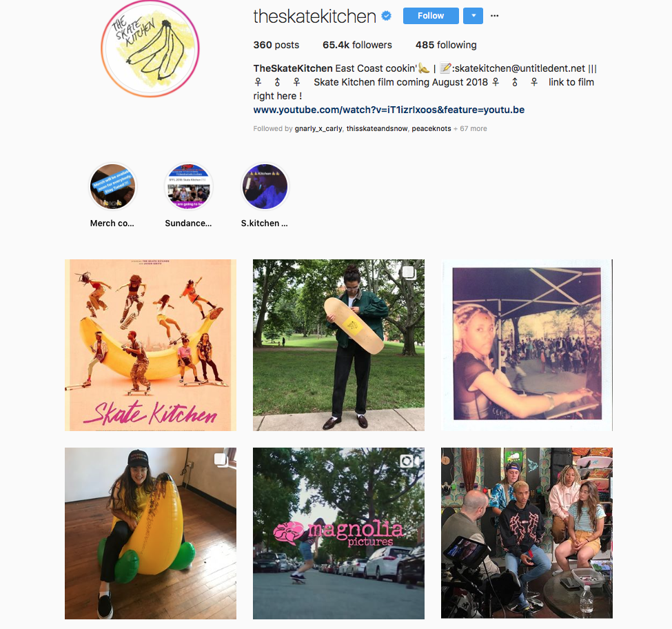Open thisskateandsnow profile link

[377, 129]
